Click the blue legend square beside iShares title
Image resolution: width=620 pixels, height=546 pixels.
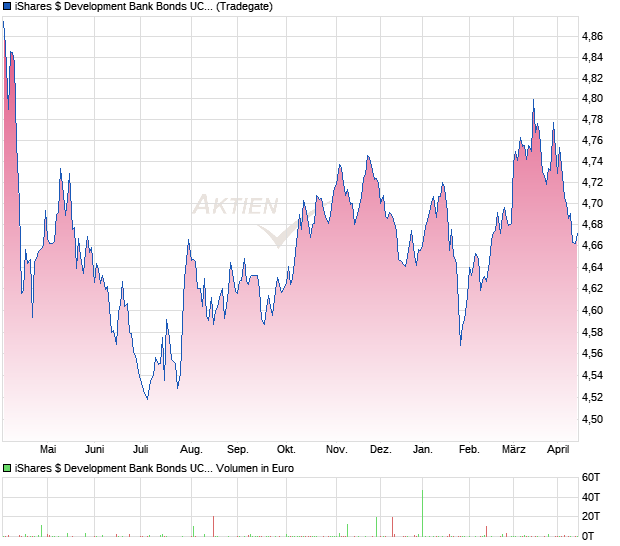[6, 6]
